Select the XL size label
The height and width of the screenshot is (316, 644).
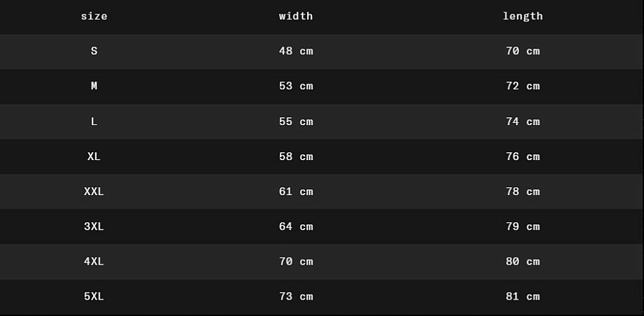click(94, 157)
